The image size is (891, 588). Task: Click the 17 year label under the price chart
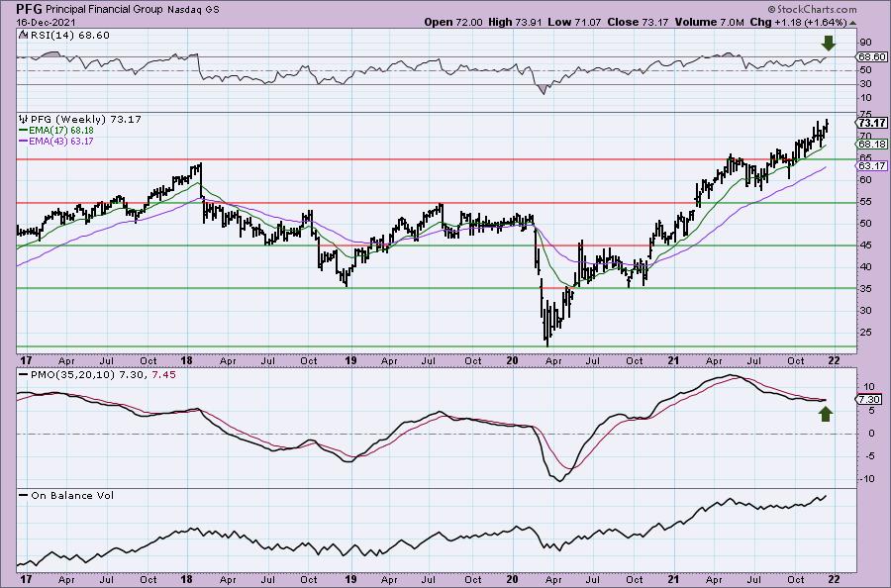[26, 360]
